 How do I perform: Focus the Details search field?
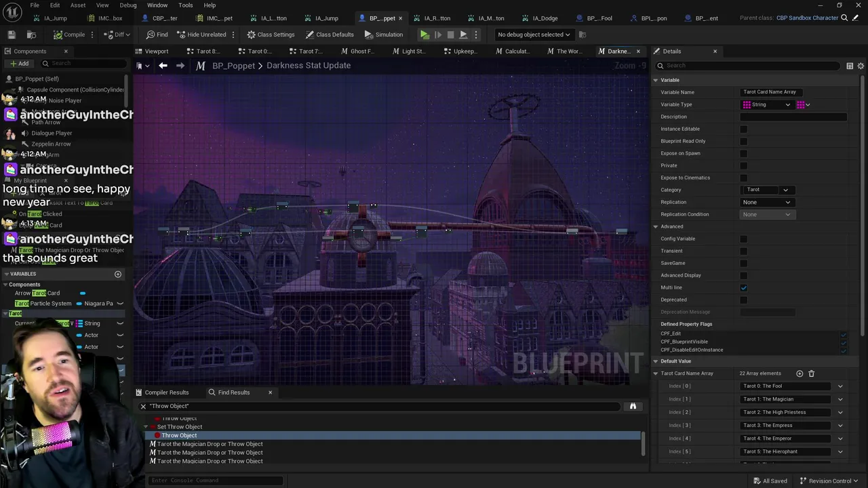(749, 66)
